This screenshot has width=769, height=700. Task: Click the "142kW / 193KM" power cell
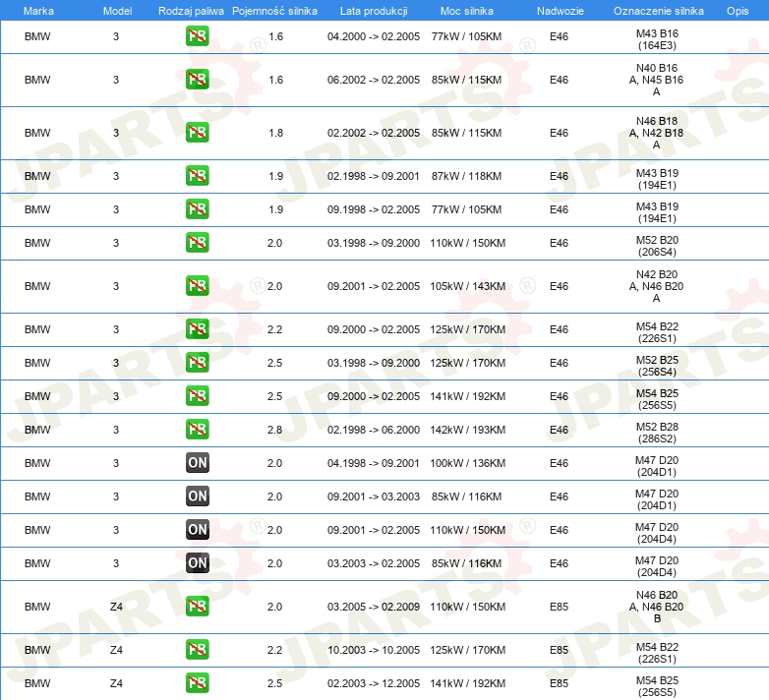pyautogui.click(x=467, y=430)
